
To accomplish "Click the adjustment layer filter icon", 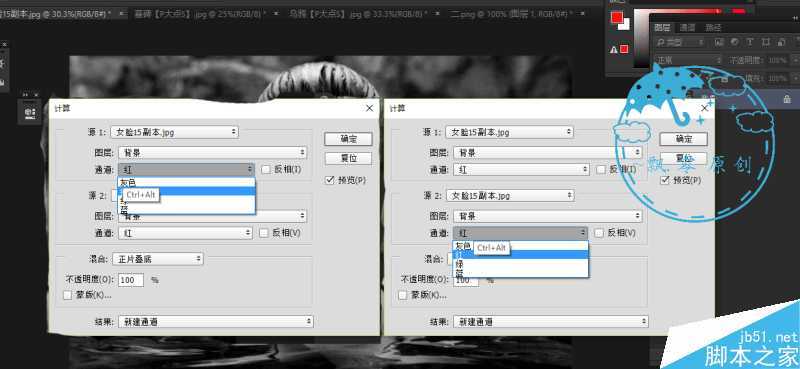I will pyautogui.click(x=735, y=42).
